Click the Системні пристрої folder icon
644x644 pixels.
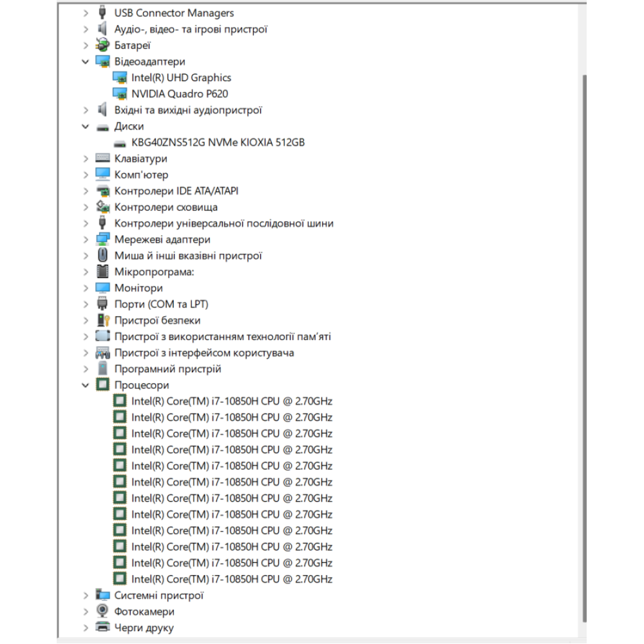coord(102,595)
